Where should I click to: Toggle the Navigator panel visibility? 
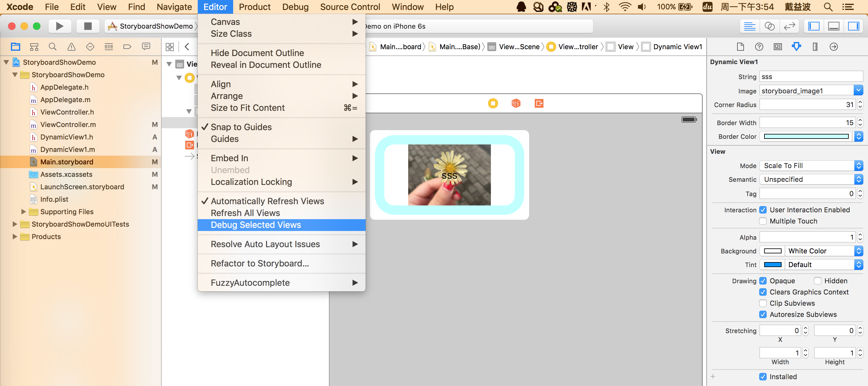click(x=814, y=26)
